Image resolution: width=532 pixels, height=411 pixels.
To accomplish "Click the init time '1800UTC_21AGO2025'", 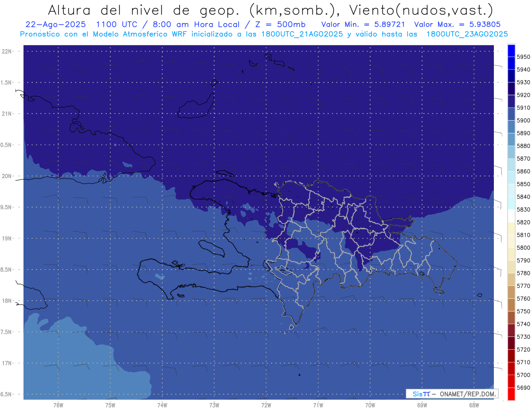I will [x=303, y=34].
